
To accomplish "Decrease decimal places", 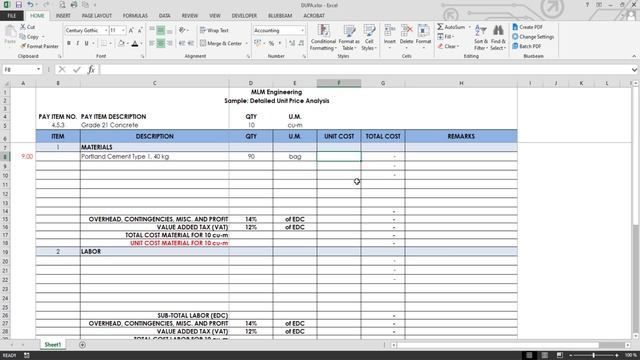I will point(301,43).
